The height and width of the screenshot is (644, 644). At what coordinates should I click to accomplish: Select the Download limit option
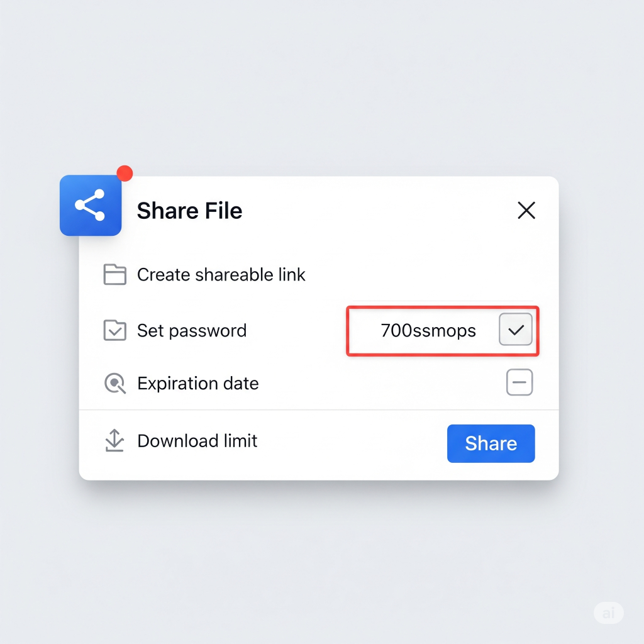tap(197, 441)
